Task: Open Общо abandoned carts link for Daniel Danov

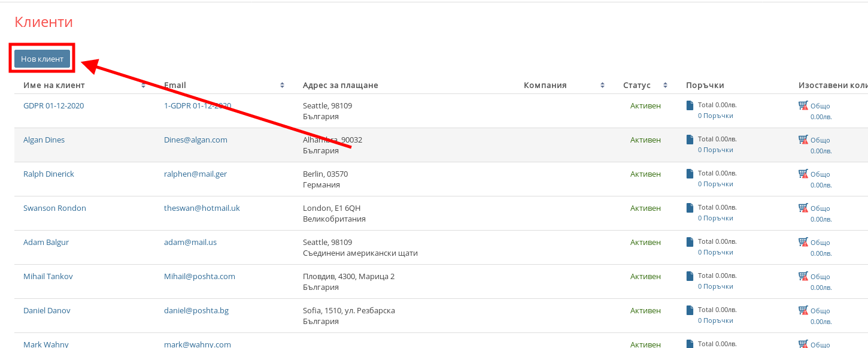Action: point(820,311)
